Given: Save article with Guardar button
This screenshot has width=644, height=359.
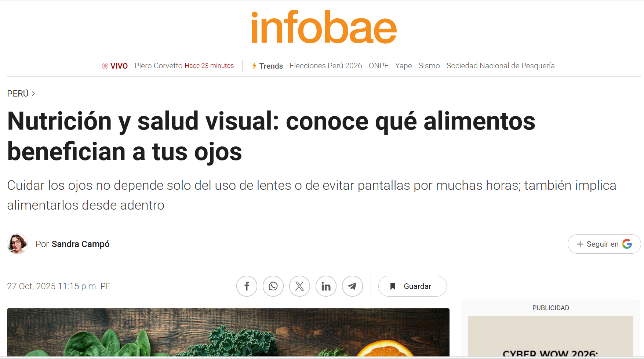Looking at the screenshot, I should (412, 286).
